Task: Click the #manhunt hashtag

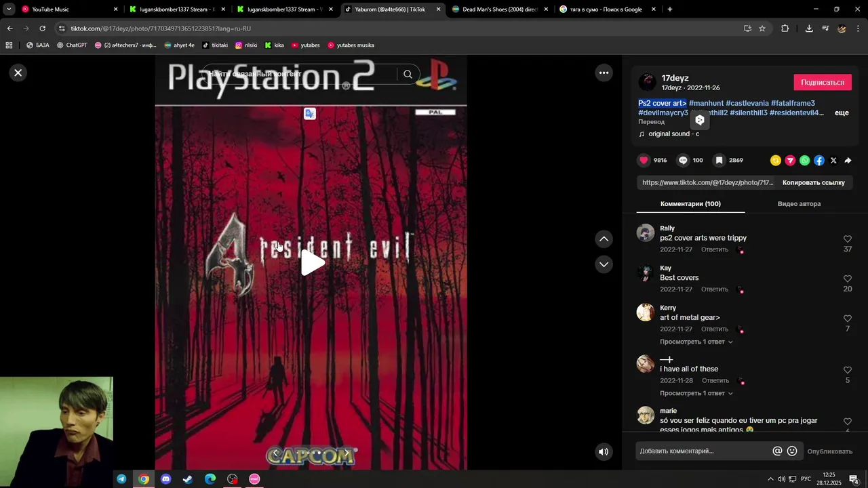Action: (x=706, y=103)
